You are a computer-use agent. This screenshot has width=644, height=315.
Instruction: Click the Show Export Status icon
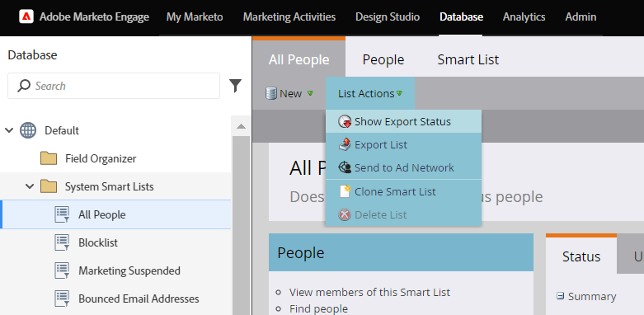[x=345, y=121]
